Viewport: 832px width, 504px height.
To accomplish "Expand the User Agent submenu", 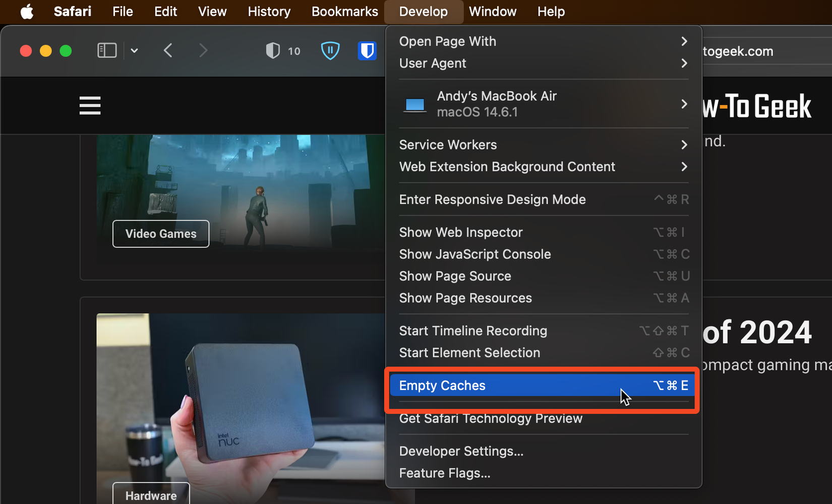I will click(x=544, y=64).
